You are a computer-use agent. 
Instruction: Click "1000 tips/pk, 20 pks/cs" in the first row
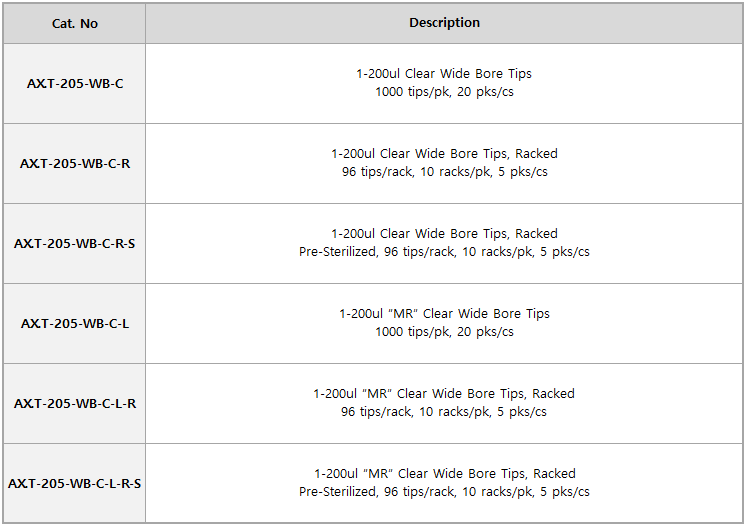click(x=444, y=92)
